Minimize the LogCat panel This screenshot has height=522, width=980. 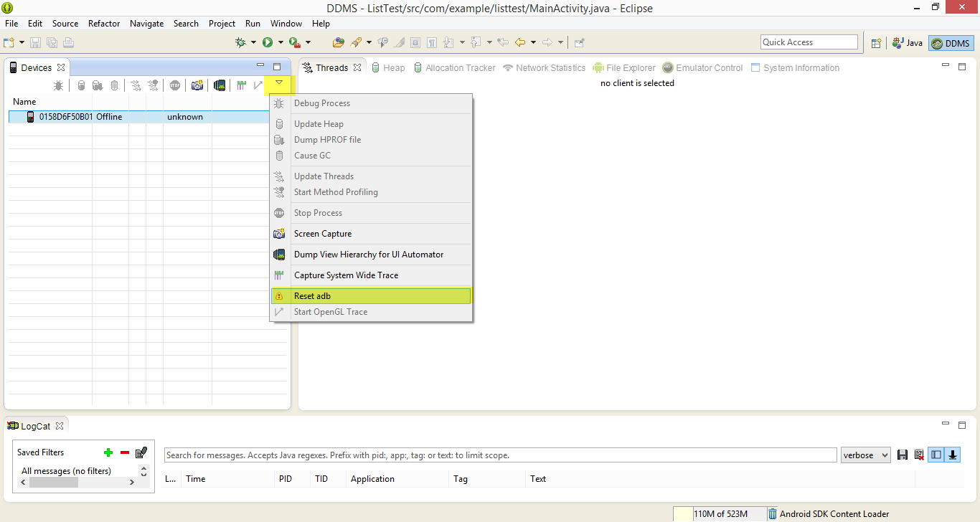pos(946,424)
